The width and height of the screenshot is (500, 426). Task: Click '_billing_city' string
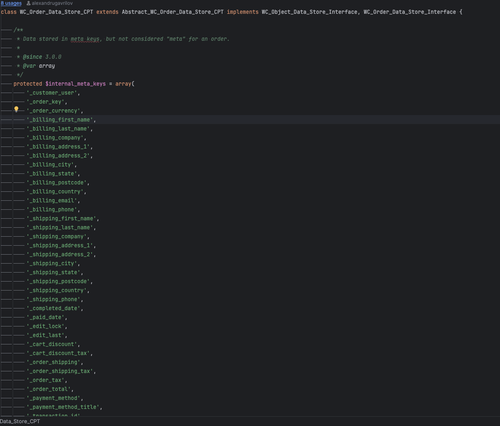coord(50,165)
